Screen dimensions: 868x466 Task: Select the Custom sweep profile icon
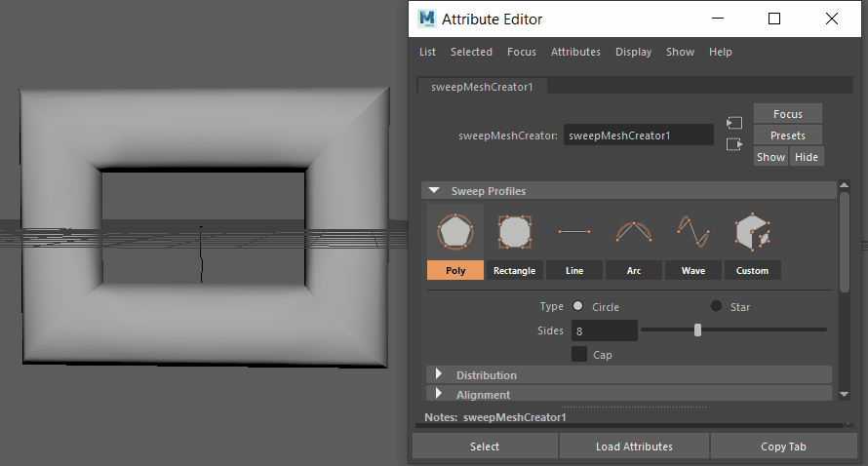click(752, 232)
